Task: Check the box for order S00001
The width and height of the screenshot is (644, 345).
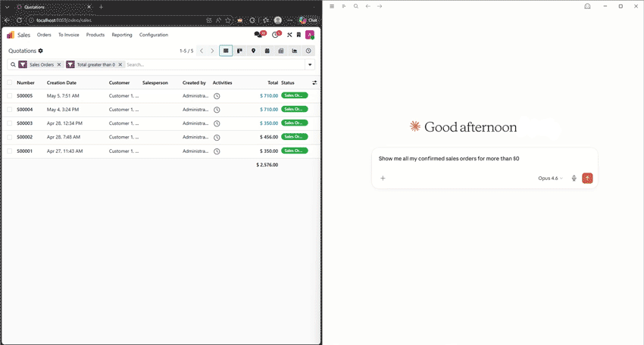Action: tap(9, 151)
